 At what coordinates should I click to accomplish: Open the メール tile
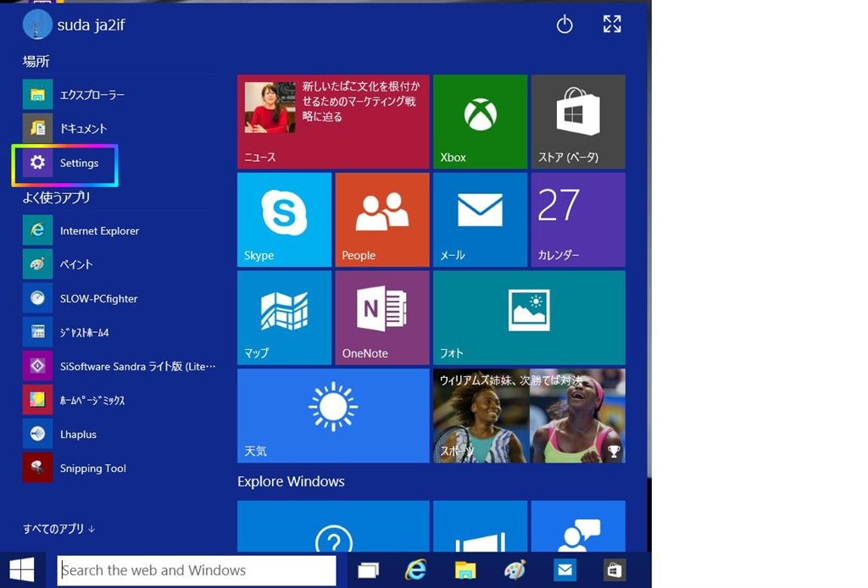tap(480, 219)
